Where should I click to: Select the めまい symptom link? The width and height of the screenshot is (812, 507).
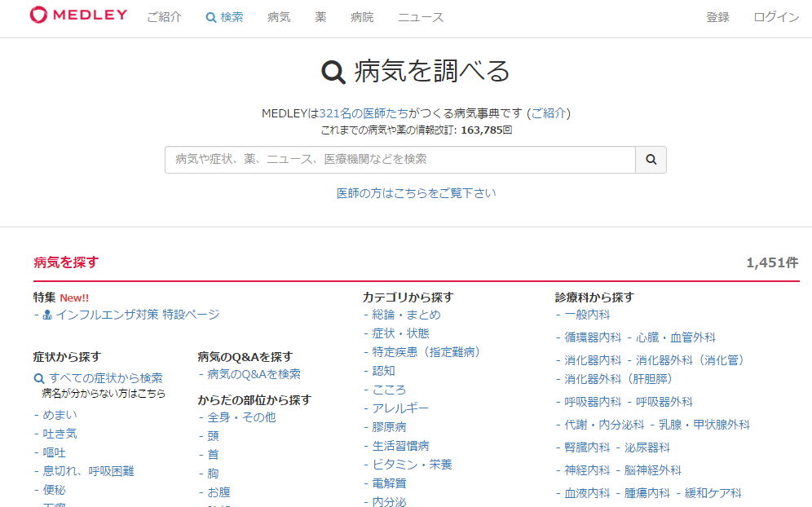pos(60,415)
